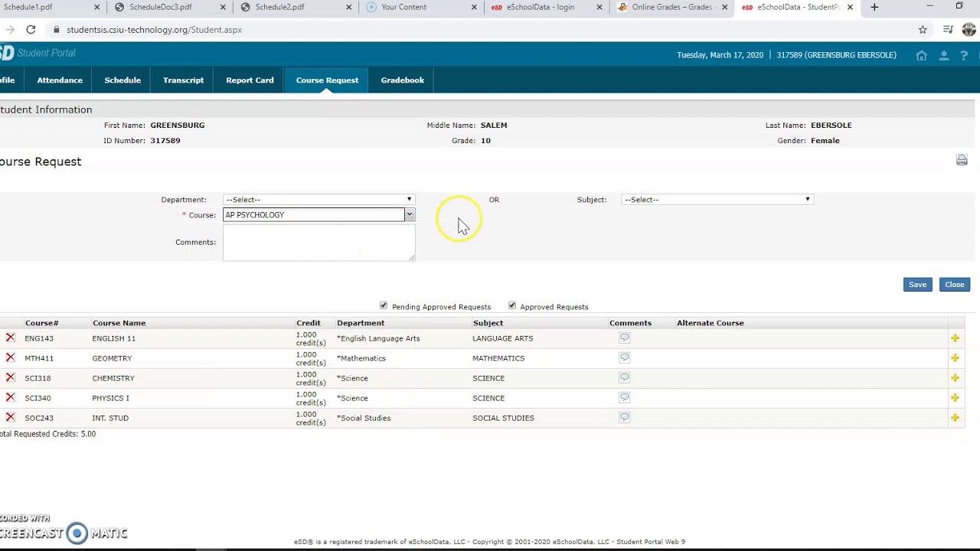
Task: Open comments for the ENGLISH 11 row
Action: click(x=625, y=337)
